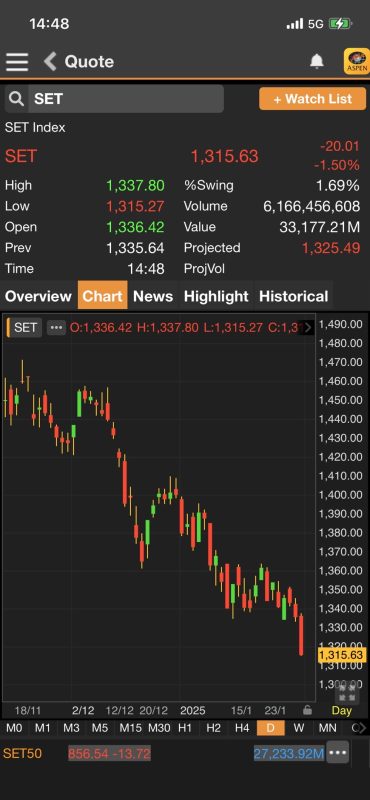Open the hamburger menu

tap(17, 62)
